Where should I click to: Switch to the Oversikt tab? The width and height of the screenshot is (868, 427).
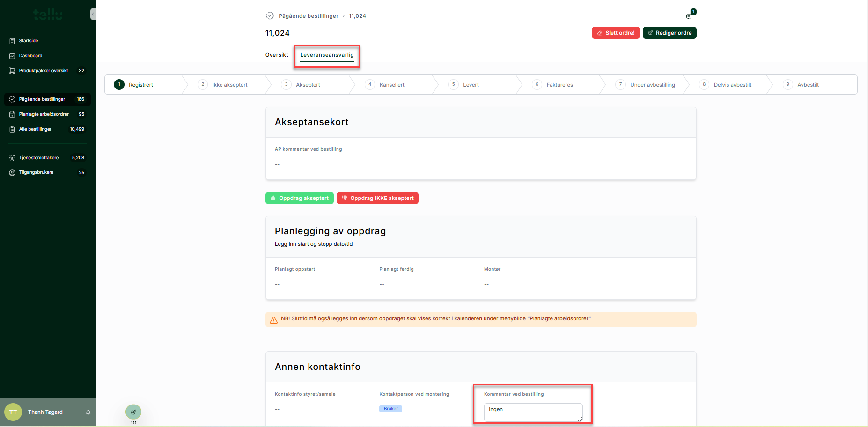(277, 55)
